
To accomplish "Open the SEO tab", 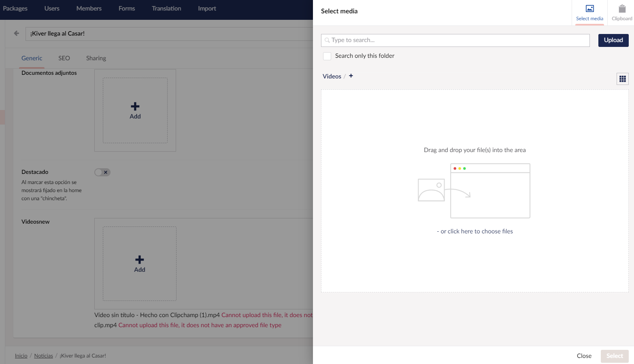I will point(64,58).
